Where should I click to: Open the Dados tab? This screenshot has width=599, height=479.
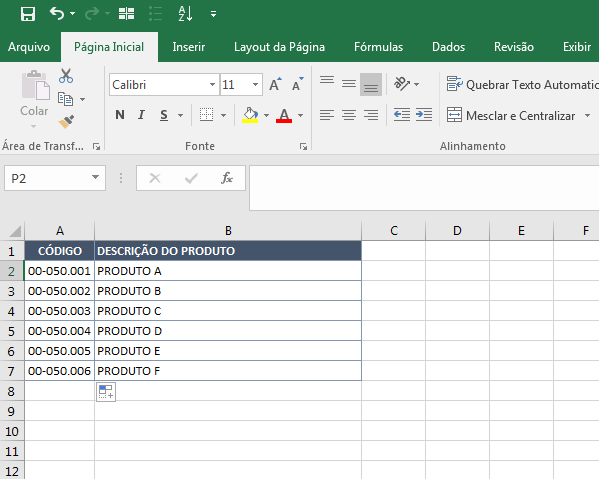[448, 47]
